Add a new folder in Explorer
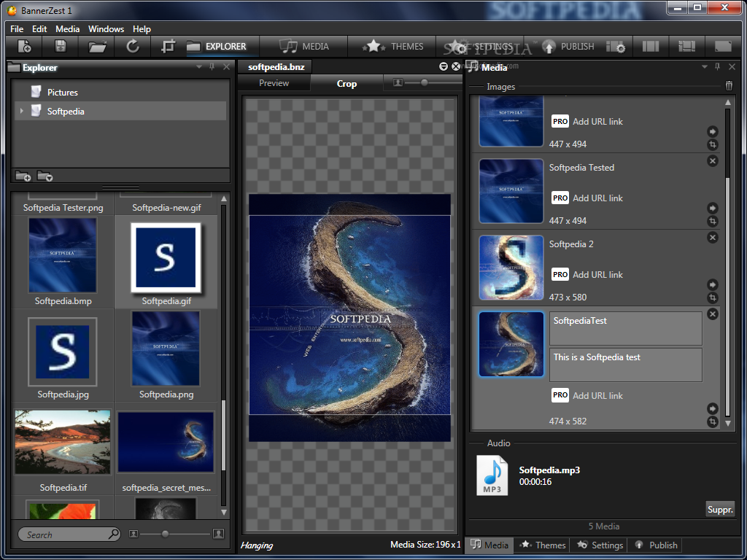 click(x=23, y=176)
